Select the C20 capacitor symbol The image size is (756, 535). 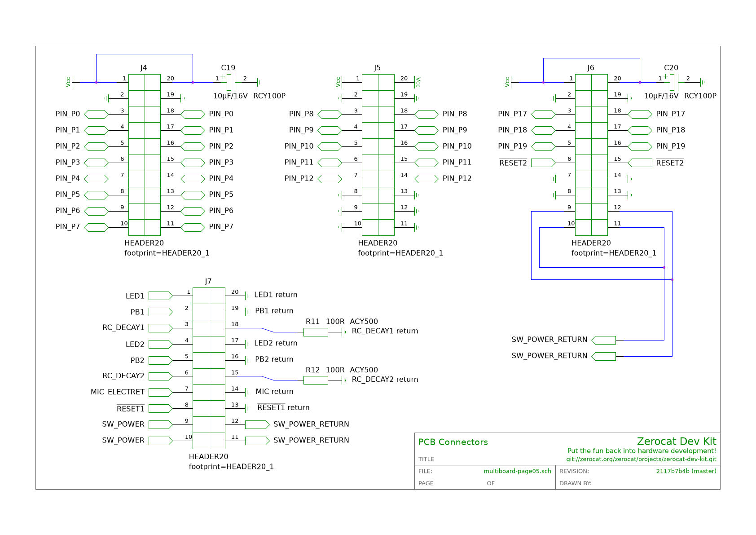(x=674, y=82)
